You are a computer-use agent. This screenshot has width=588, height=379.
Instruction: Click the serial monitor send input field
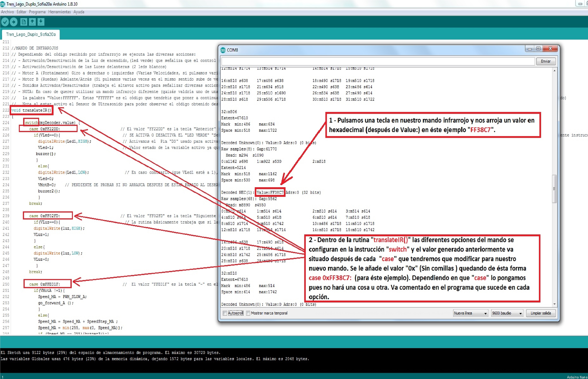pos(378,61)
